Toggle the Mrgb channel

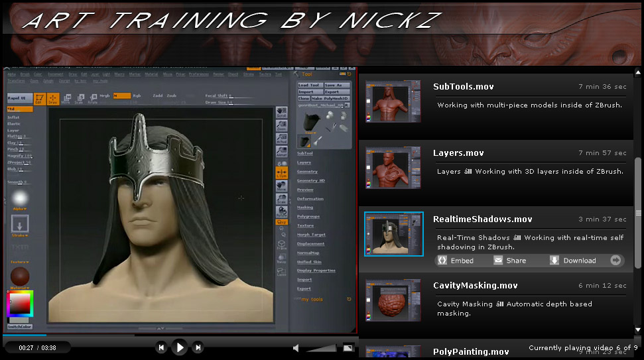[105, 95]
